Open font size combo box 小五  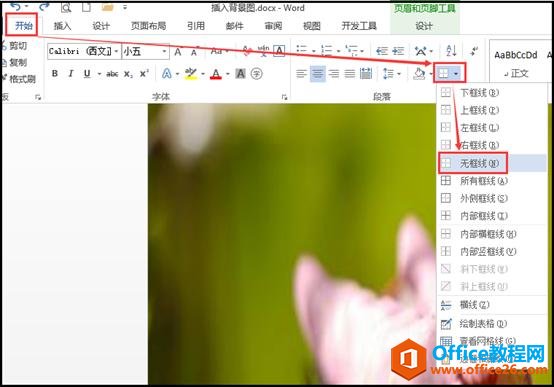(x=145, y=52)
